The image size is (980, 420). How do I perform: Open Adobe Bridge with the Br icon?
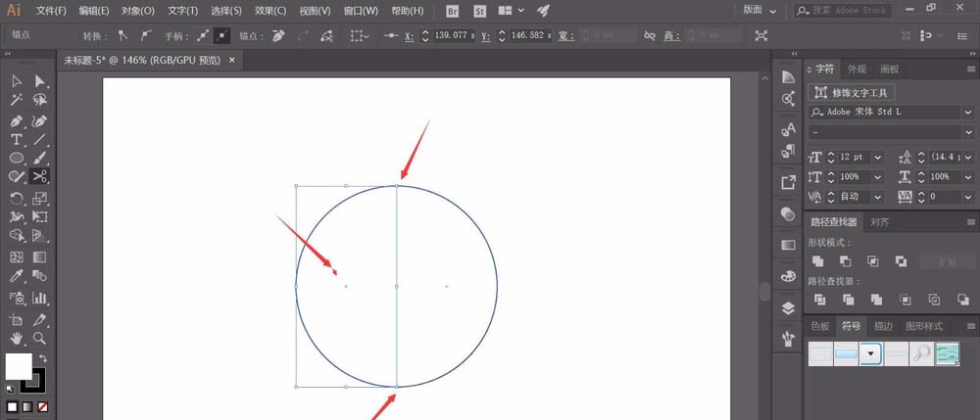(x=452, y=11)
